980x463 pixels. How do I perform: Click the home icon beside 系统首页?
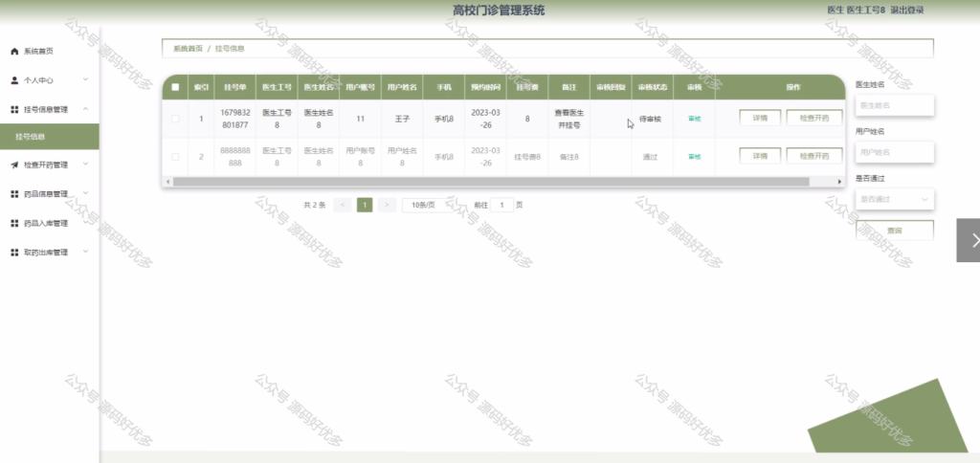tap(14, 52)
